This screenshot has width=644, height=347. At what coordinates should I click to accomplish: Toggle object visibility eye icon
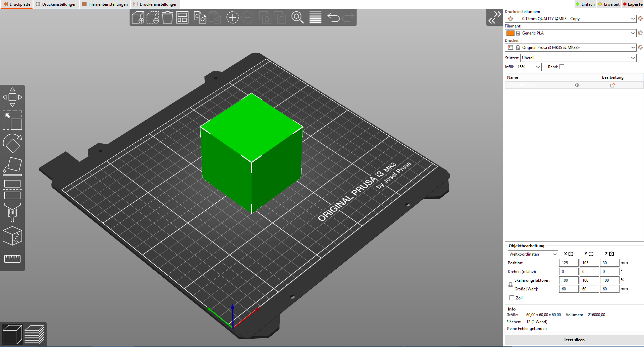[x=577, y=85]
